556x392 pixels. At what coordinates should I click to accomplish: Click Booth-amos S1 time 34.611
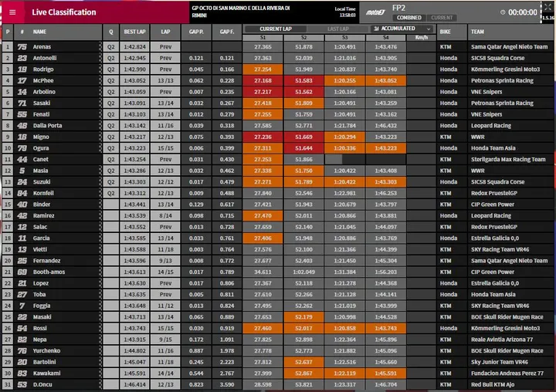263,272
